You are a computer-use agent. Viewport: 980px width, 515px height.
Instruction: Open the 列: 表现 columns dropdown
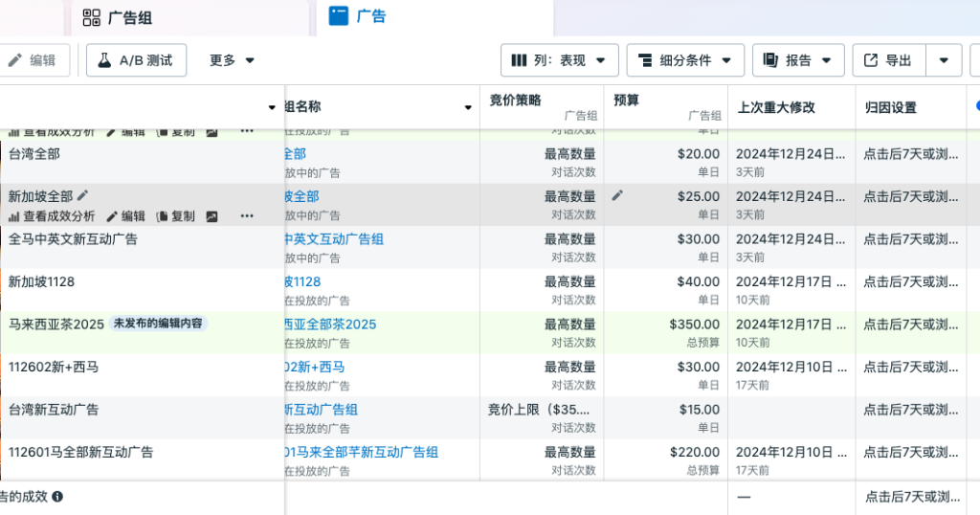pyautogui.click(x=559, y=60)
